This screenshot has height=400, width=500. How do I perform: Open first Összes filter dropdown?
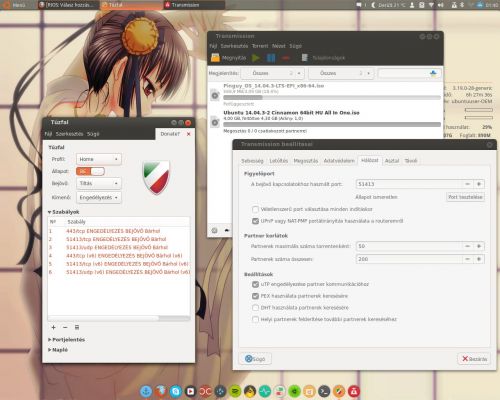272,73
